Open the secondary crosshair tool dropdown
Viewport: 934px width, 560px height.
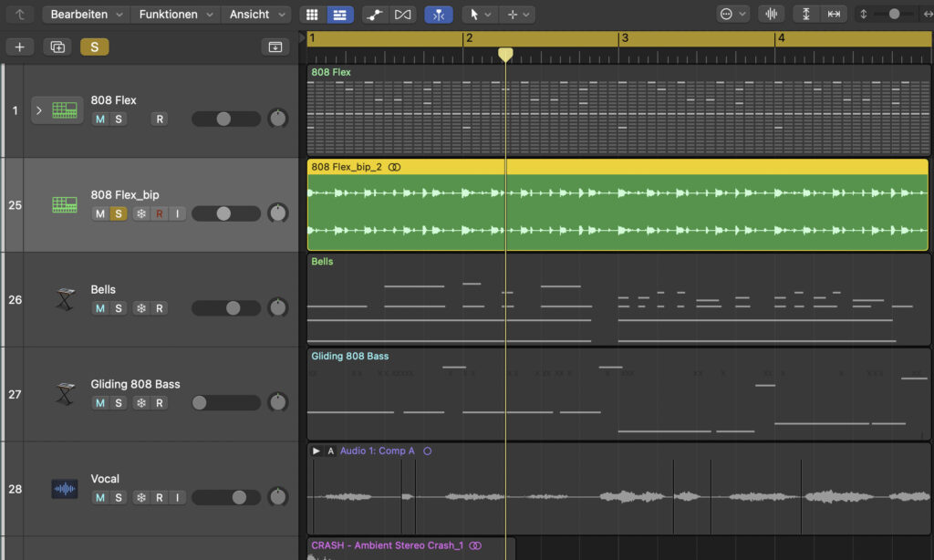[517, 15]
